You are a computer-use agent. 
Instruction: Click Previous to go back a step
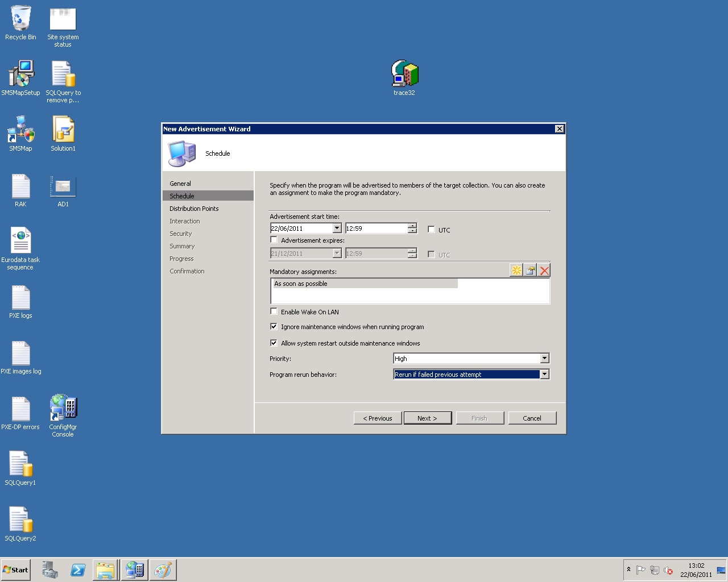tap(377, 418)
